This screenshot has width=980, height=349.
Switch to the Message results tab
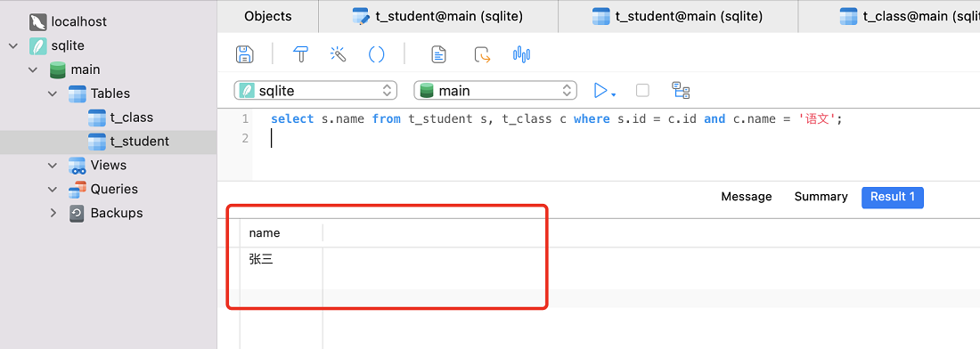(x=747, y=197)
